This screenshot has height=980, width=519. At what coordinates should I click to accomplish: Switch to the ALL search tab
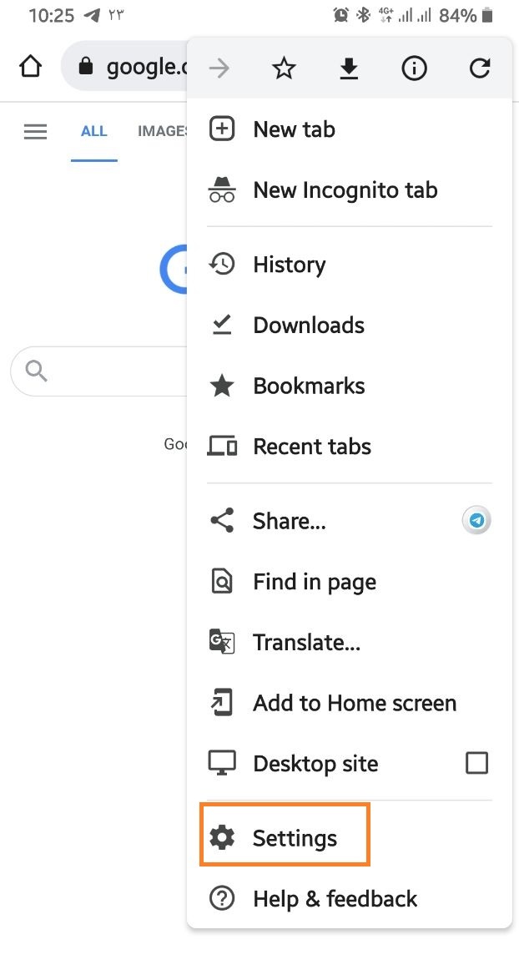(94, 132)
